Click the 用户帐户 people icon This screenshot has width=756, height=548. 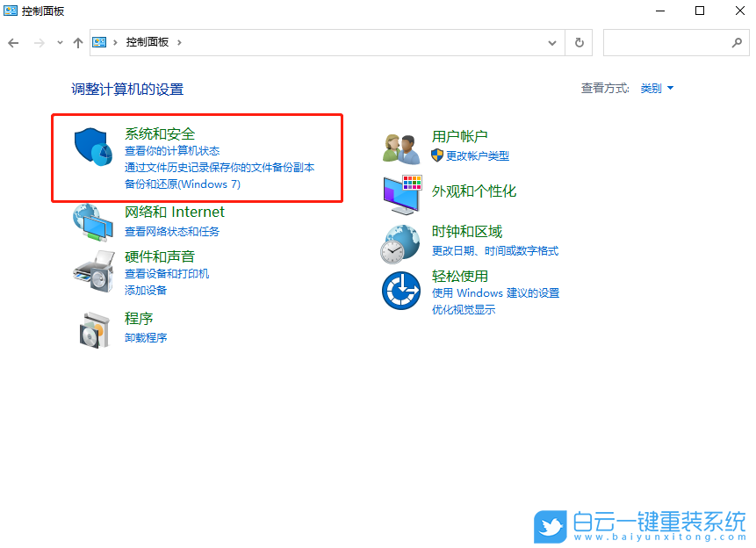click(401, 148)
